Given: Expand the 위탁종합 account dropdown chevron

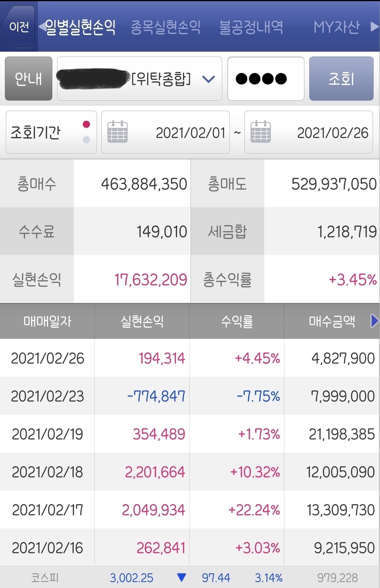Looking at the screenshot, I should pyautogui.click(x=209, y=79).
